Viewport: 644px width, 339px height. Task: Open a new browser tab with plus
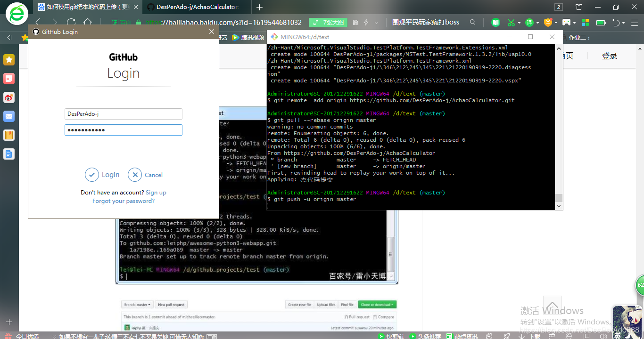coord(259,7)
